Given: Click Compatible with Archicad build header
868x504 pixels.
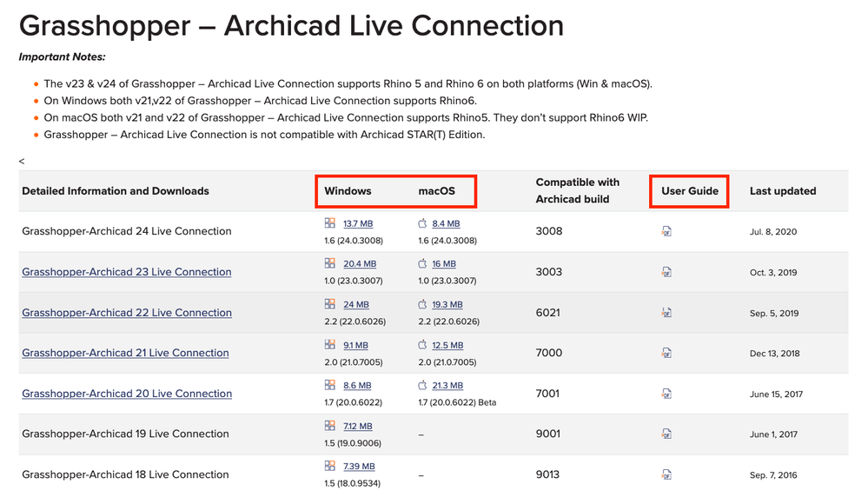Looking at the screenshot, I should tap(578, 190).
